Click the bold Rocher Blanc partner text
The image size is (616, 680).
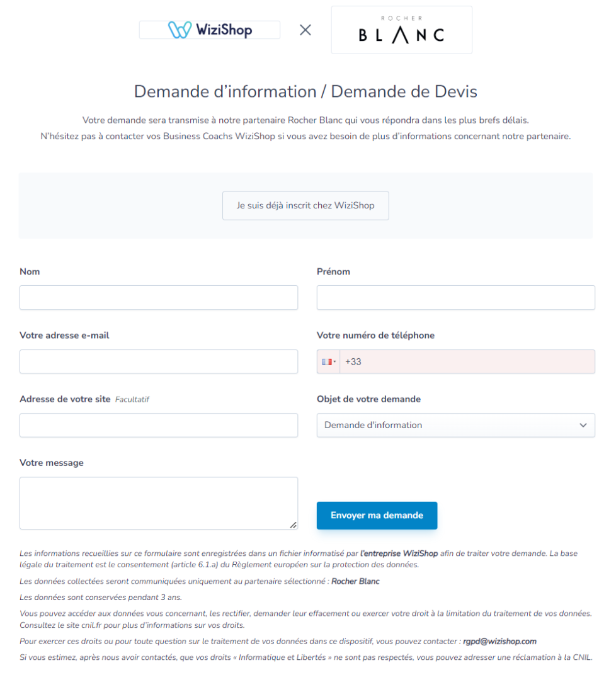[x=355, y=581]
